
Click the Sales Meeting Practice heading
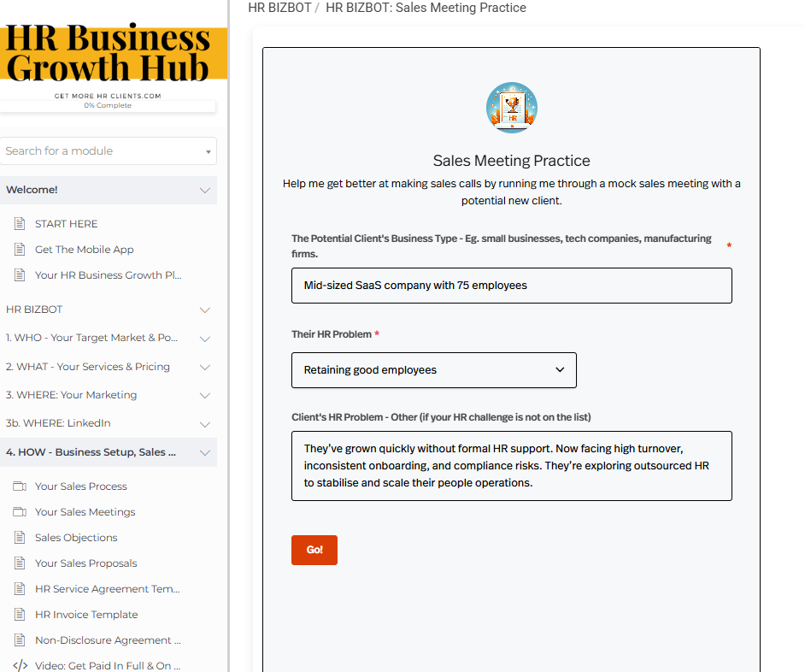[x=511, y=160]
